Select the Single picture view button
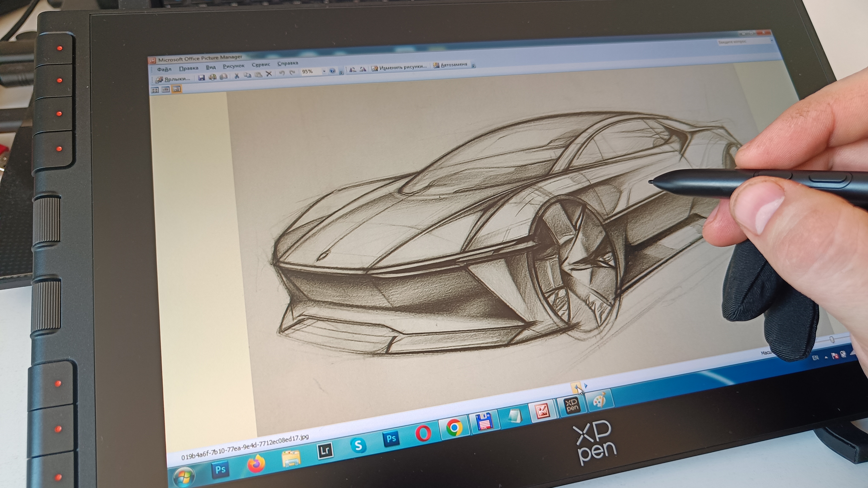Image resolution: width=868 pixels, height=488 pixels. (x=177, y=89)
